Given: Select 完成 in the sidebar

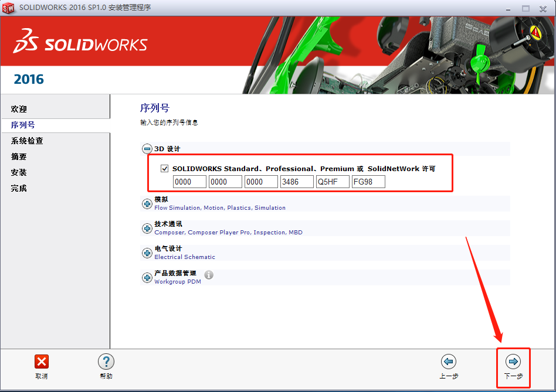Looking at the screenshot, I should point(19,189).
